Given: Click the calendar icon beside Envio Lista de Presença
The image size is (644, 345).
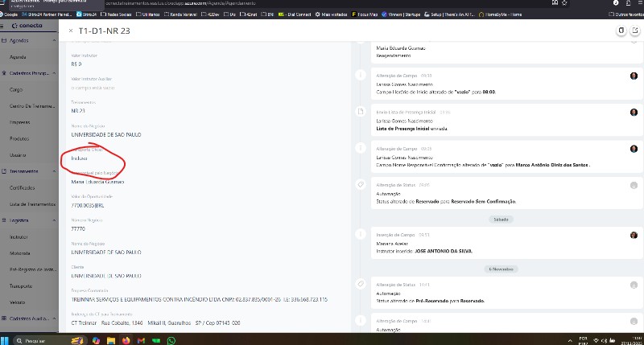Looking at the screenshot, I should [x=360, y=113].
